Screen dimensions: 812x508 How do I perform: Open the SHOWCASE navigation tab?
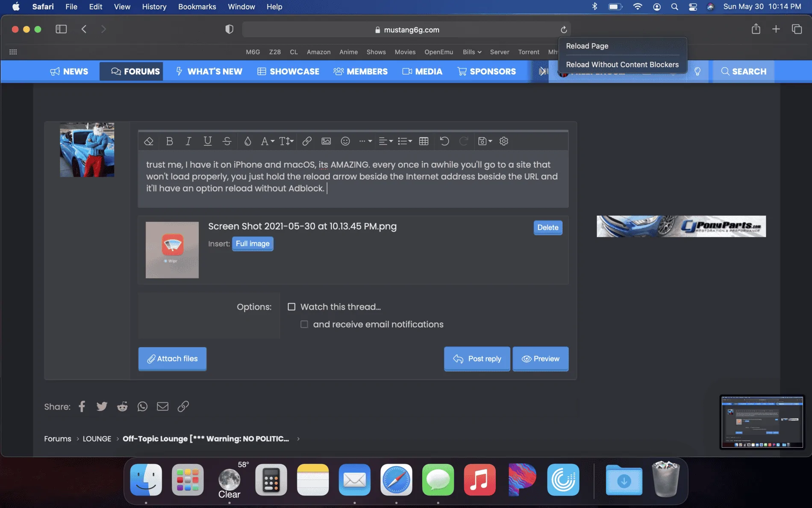point(288,71)
